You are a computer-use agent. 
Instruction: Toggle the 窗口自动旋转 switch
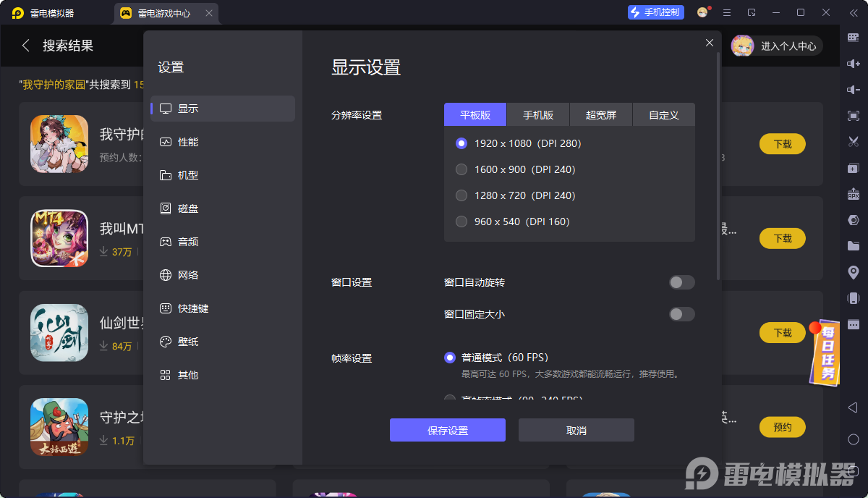click(x=681, y=282)
